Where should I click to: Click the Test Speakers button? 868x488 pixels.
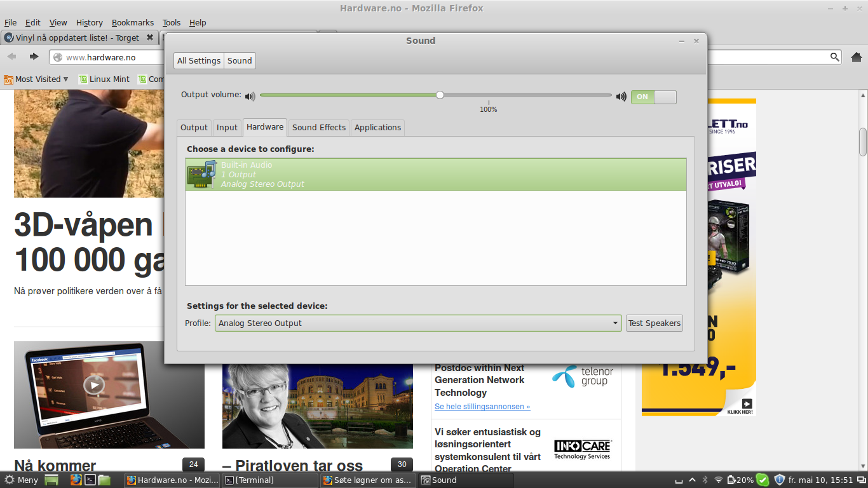(x=654, y=323)
